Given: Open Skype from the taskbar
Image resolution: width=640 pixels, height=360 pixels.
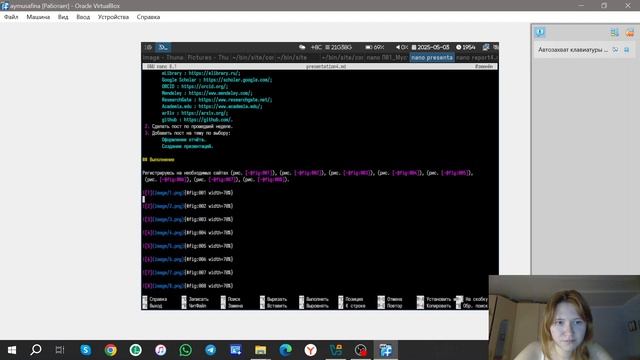Looking at the screenshot, I should point(86,350).
